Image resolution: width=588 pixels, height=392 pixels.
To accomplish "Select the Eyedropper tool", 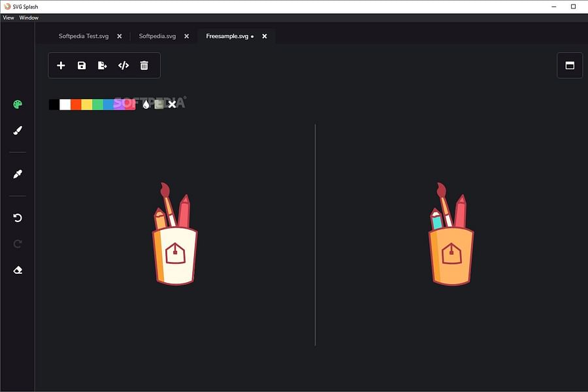I will click(17, 174).
